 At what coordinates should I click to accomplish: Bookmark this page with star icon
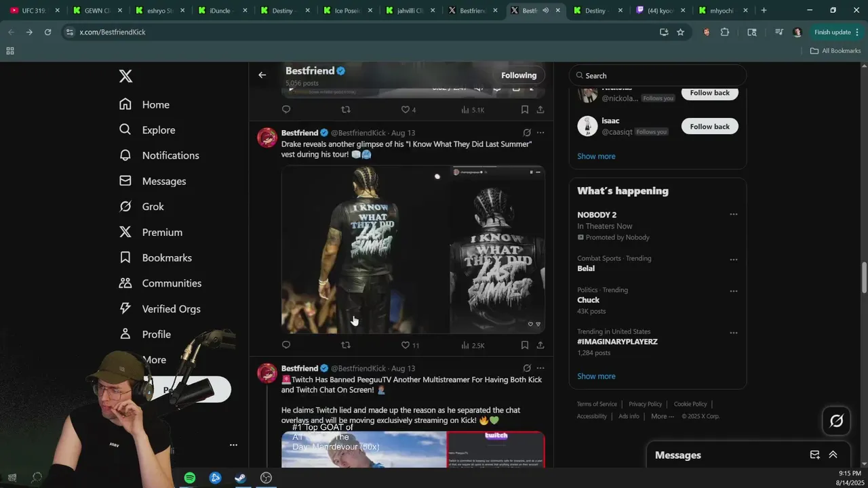point(680,32)
